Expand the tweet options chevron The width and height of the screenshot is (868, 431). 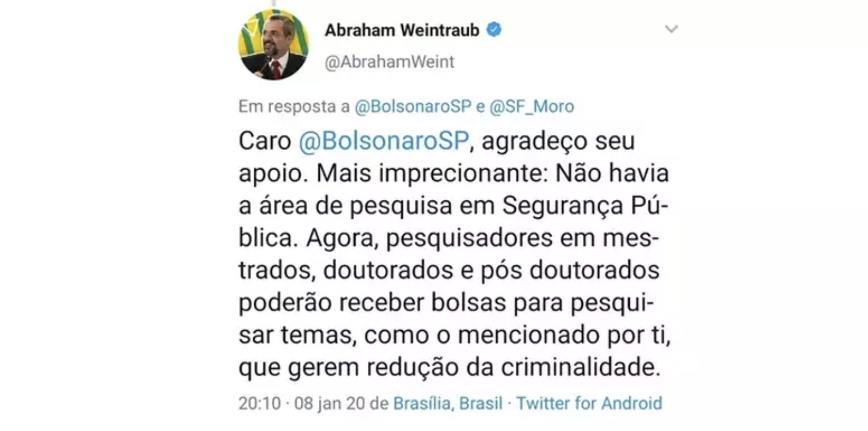[x=671, y=29]
